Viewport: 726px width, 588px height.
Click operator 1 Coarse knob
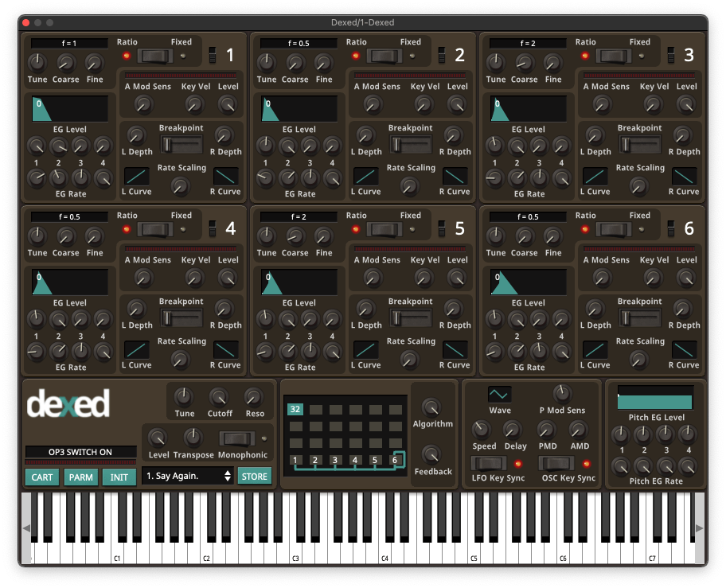point(66,62)
